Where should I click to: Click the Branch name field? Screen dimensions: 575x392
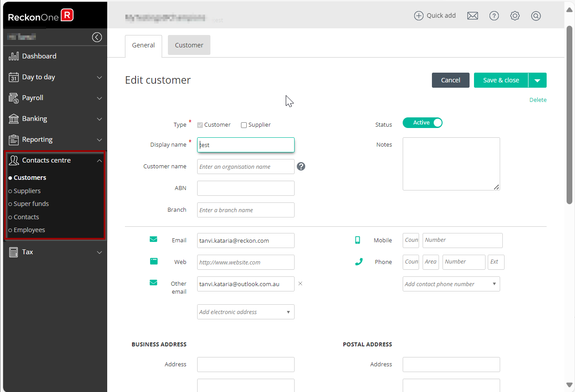tap(246, 210)
